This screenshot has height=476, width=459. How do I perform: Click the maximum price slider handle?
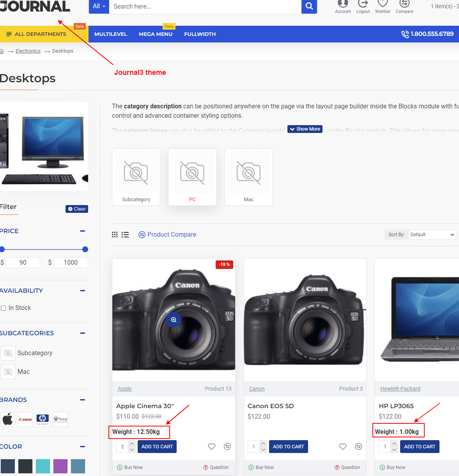click(x=85, y=249)
